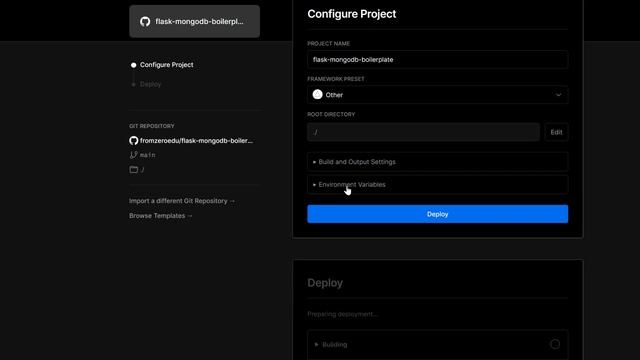Click the GitHub icon beside fromzeroedu repository
Image resolution: width=640 pixels, height=360 pixels.
pos(133,140)
